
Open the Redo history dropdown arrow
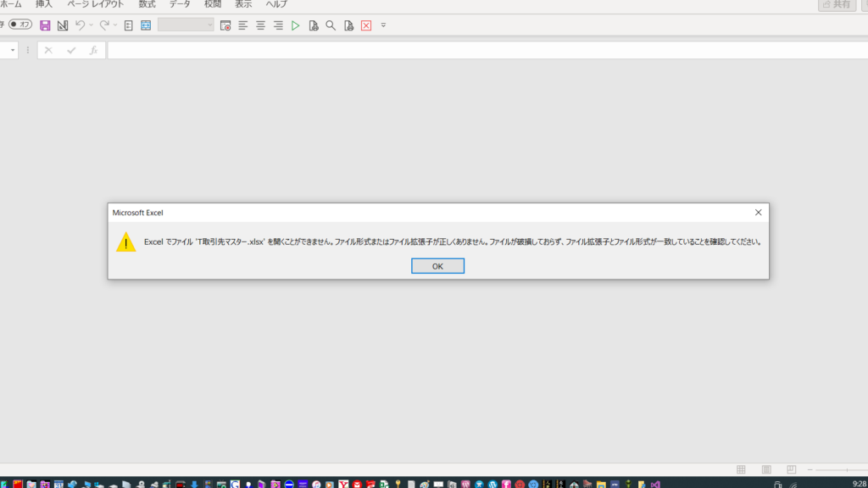pos(115,25)
